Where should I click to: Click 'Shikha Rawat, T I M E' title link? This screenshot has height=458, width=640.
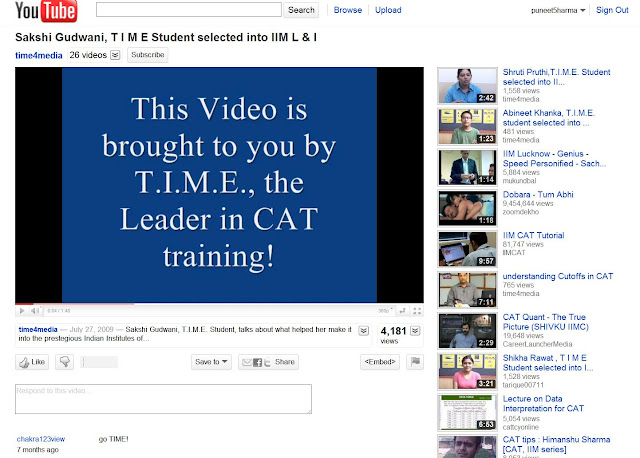pyautogui.click(x=548, y=363)
